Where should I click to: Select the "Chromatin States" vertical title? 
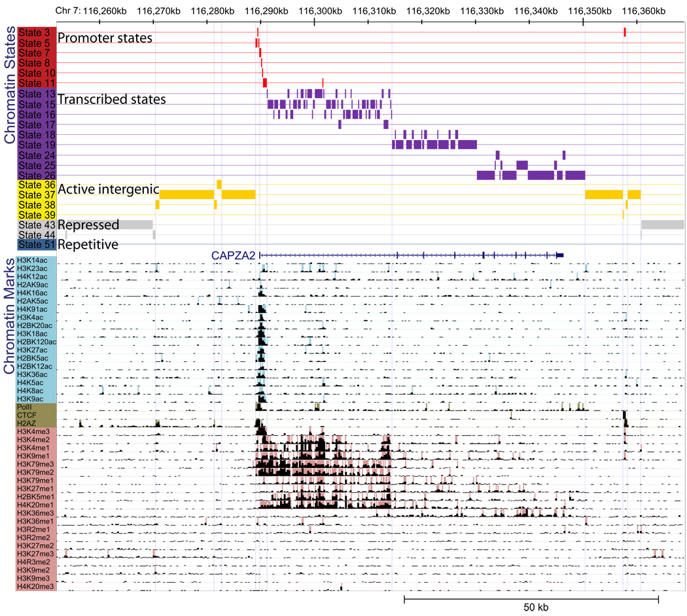click(x=10, y=85)
